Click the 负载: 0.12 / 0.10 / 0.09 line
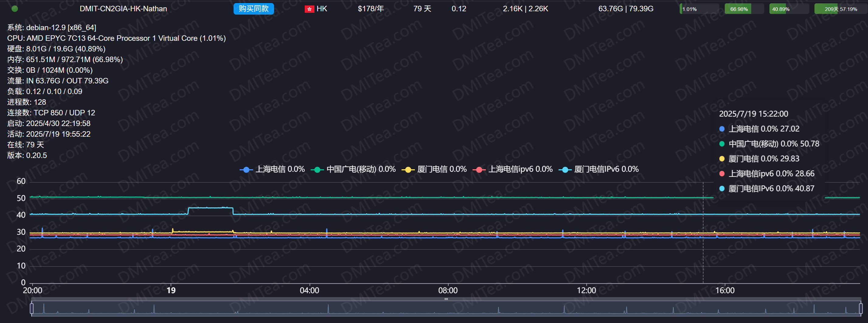 (x=45, y=92)
